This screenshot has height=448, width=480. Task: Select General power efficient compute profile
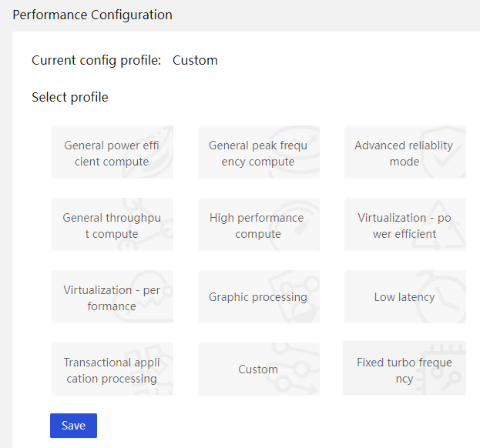tap(112, 152)
